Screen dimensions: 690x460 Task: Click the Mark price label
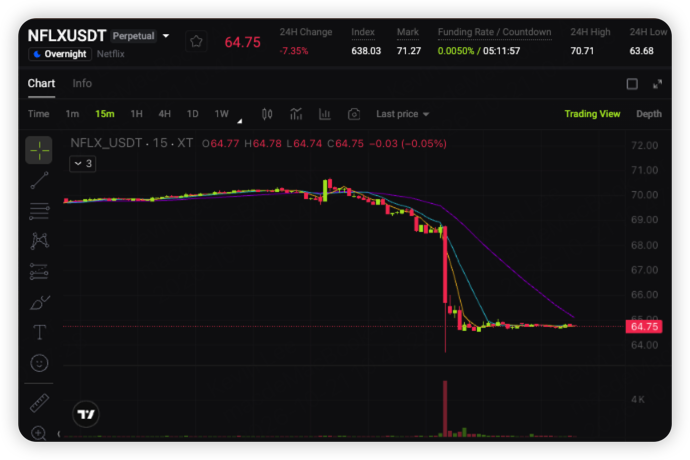tap(407, 32)
